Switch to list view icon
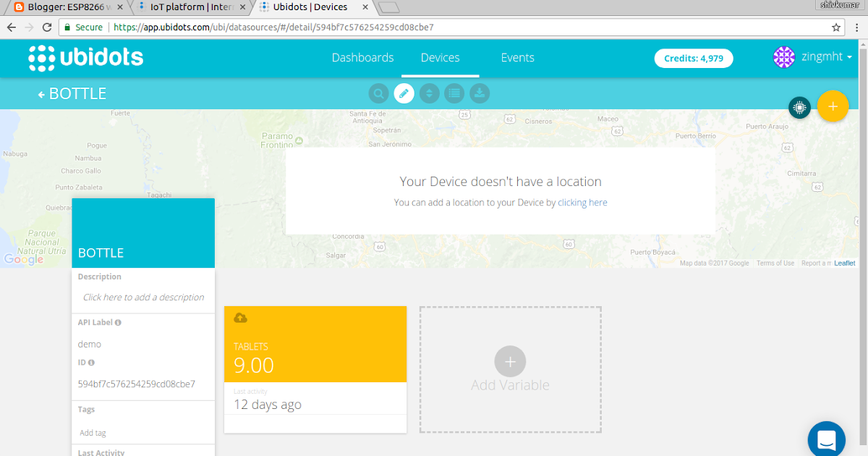This screenshot has width=868, height=456. (x=454, y=93)
